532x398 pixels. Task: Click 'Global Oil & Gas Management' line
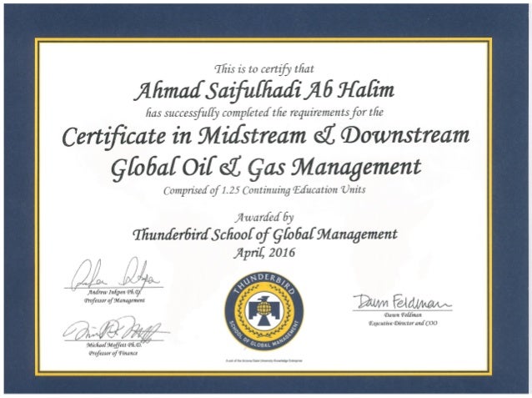click(266, 168)
